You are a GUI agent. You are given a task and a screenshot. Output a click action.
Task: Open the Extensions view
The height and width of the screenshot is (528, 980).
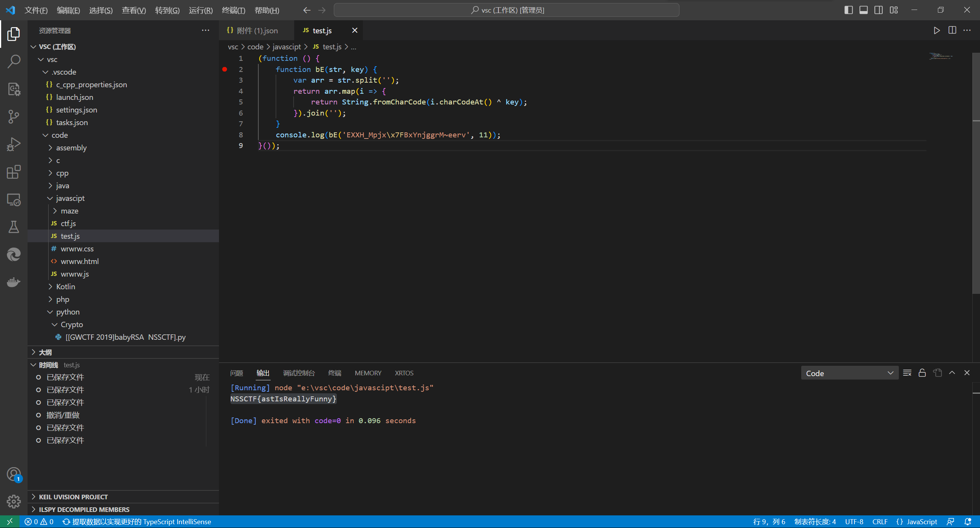pyautogui.click(x=14, y=172)
